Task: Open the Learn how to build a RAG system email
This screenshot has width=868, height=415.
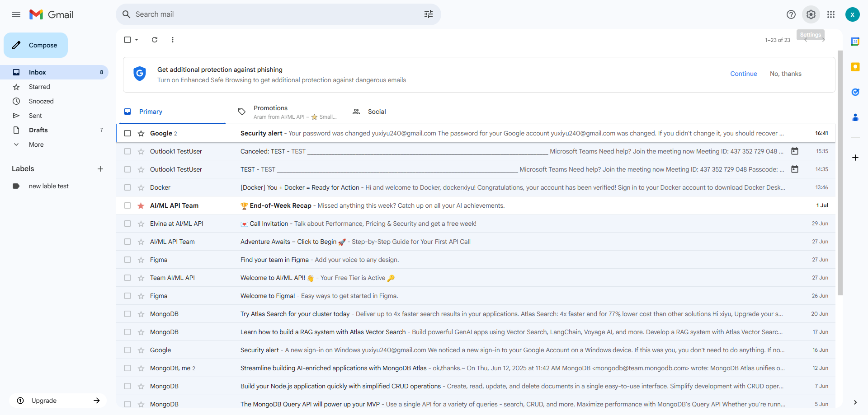Action: click(x=476, y=332)
